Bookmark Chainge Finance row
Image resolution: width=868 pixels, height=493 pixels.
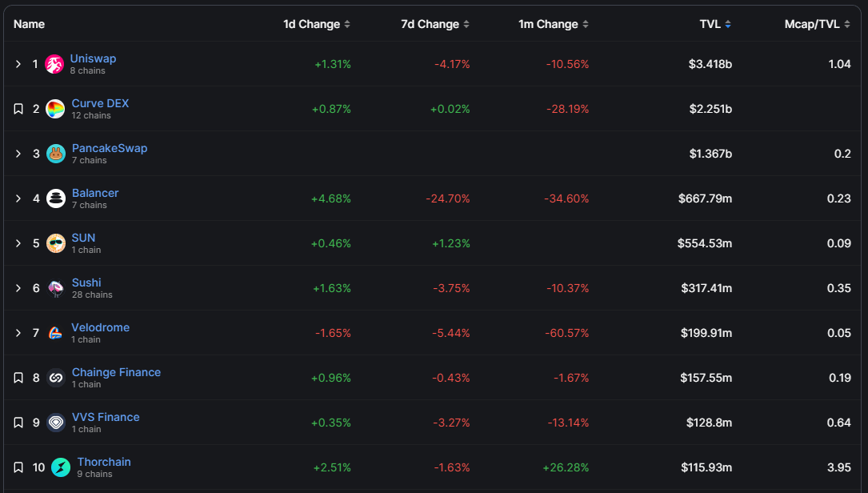point(18,378)
